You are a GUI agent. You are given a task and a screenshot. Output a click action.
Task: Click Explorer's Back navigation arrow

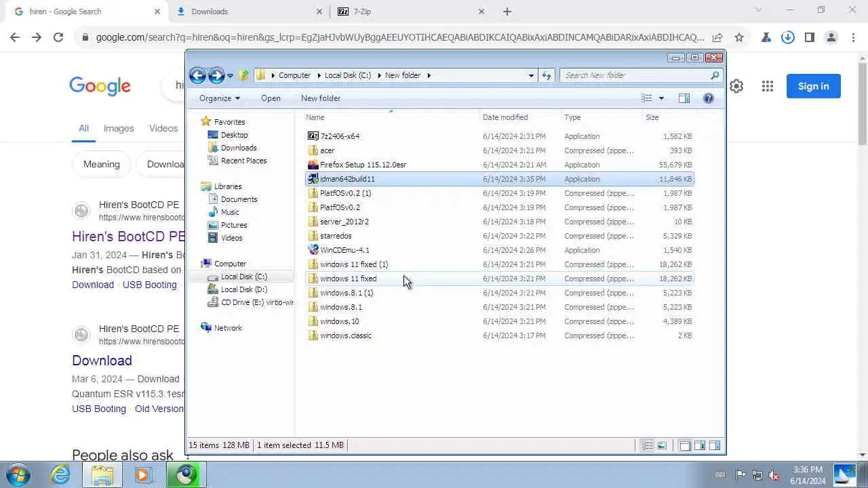tap(197, 75)
